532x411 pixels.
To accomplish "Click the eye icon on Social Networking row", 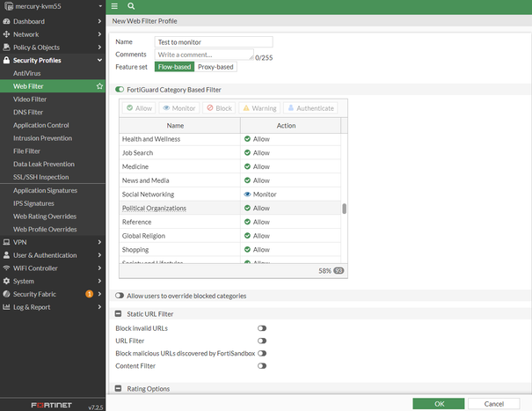I will pyautogui.click(x=247, y=194).
